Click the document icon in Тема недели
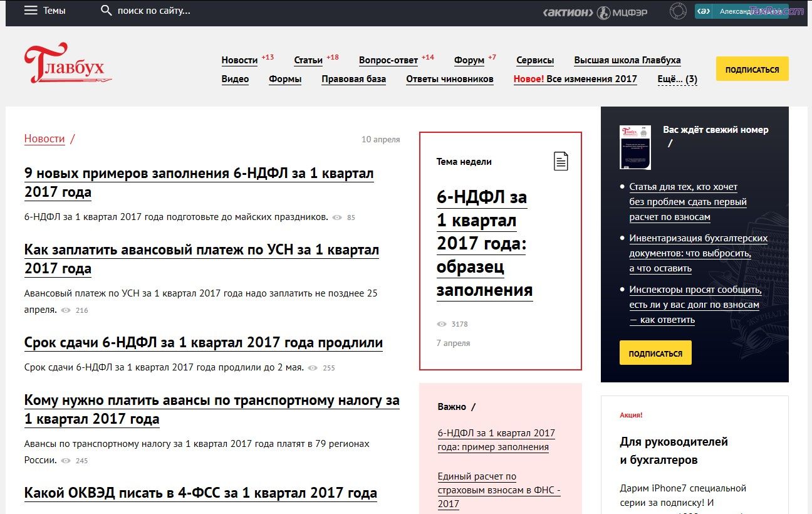The image size is (812, 514). coord(561,160)
